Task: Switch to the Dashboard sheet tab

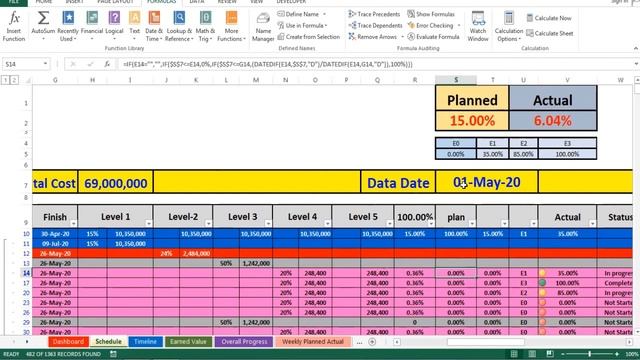Action: point(68,342)
